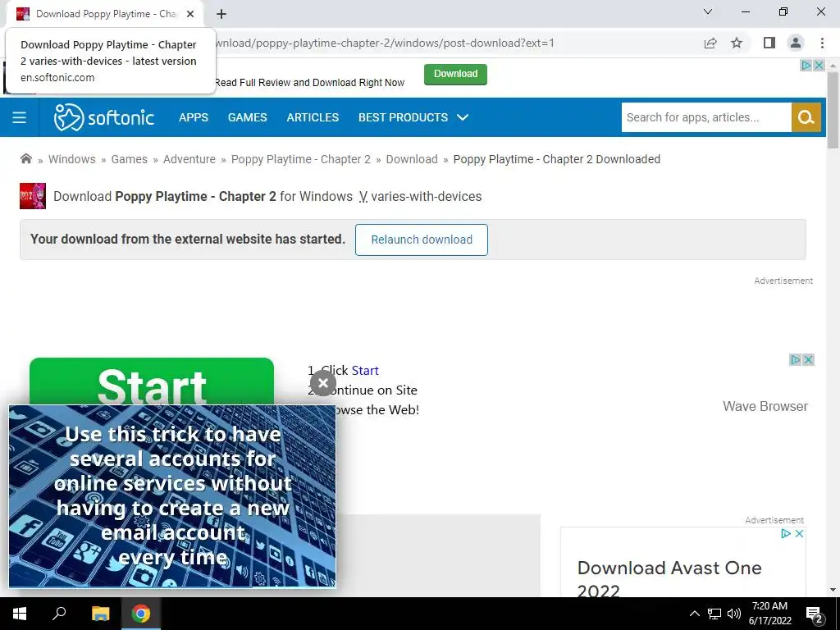The image size is (840, 630).
Task: Click the Read Full Review ad text
Action: (x=309, y=83)
